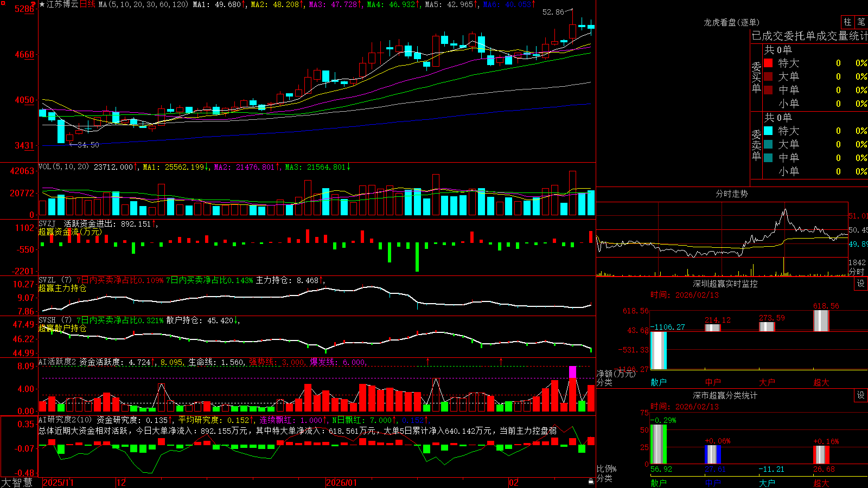This screenshot has height=488, width=868.
Task: Click the green MA4: 46.932 value
Action: pyautogui.click(x=391, y=4)
